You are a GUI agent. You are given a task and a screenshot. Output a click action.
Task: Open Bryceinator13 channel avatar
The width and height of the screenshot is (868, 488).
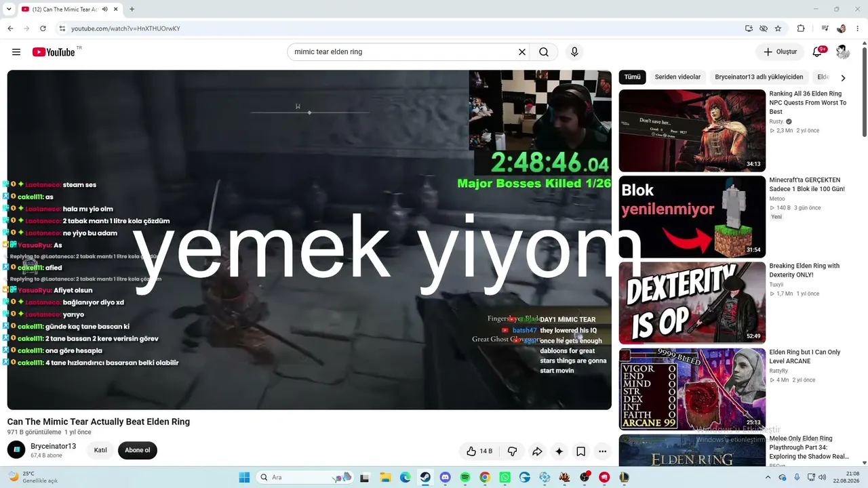[x=16, y=450]
